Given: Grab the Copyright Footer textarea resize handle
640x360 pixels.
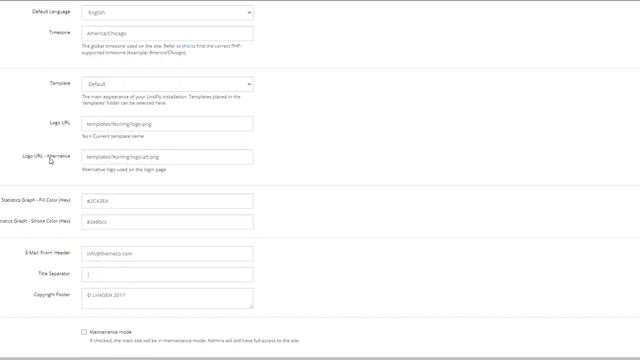Looking at the screenshot, I should [251, 307].
